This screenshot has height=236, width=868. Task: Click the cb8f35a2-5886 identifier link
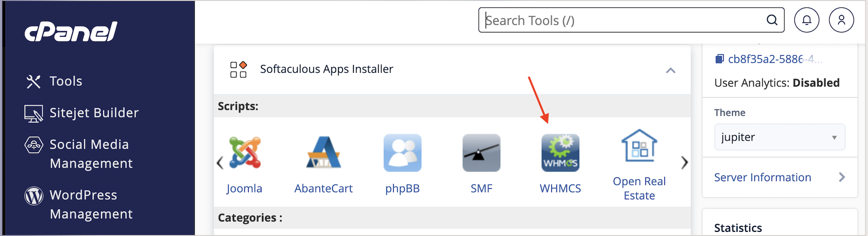pos(775,59)
